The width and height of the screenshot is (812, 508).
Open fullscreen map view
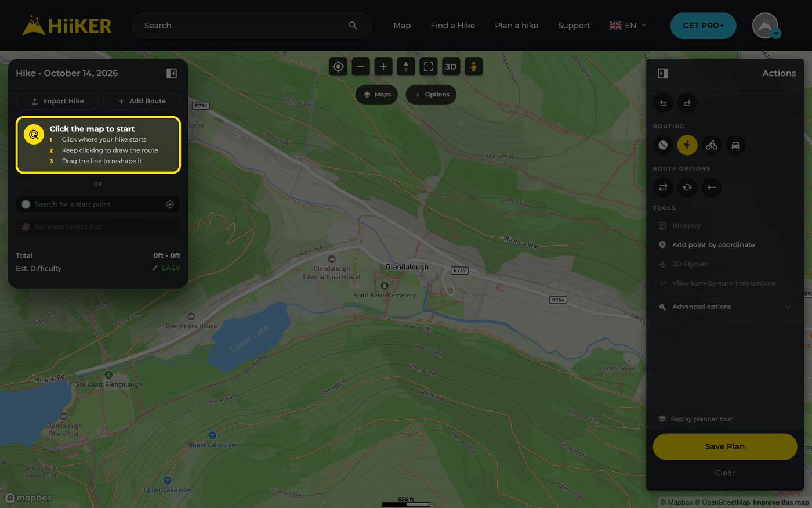(429, 67)
